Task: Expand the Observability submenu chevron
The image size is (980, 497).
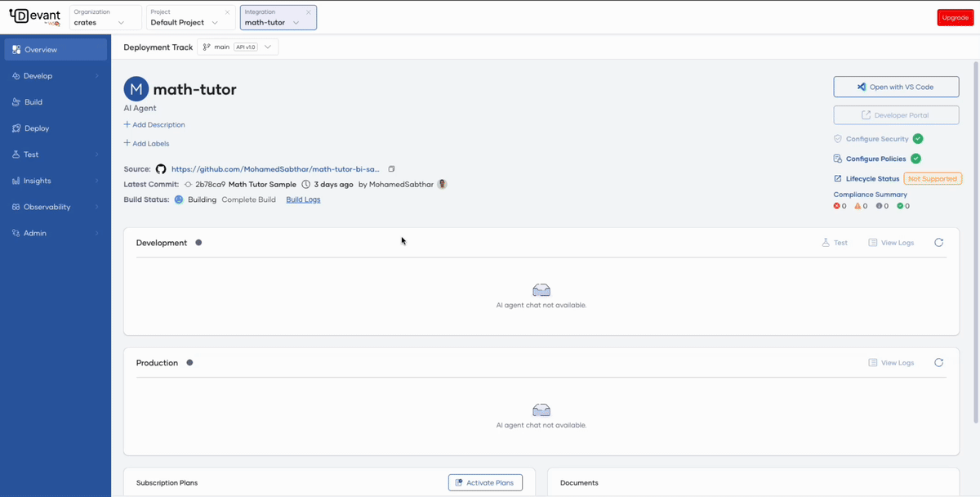Action: (96, 207)
